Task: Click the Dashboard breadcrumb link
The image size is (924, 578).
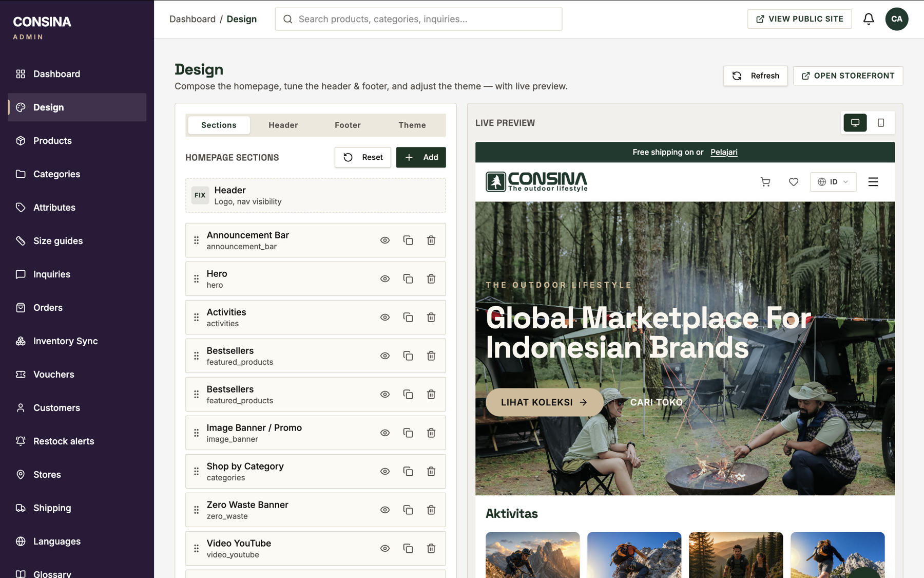Action: pyautogui.click(x=192, y=19)
